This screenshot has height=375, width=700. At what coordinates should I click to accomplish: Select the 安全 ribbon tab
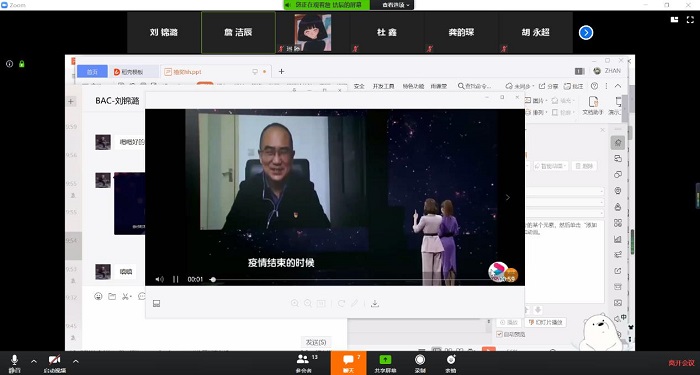(x=359, y=86)
